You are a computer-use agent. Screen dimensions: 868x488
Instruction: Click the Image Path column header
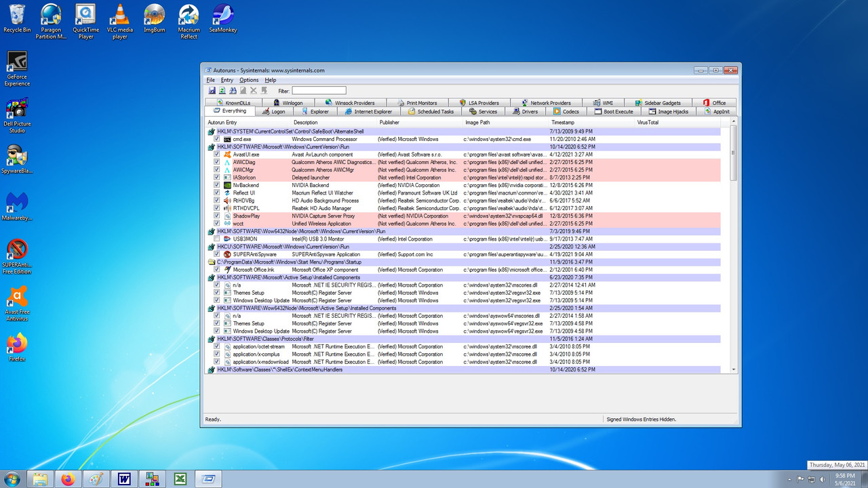(x=506, y=123)
